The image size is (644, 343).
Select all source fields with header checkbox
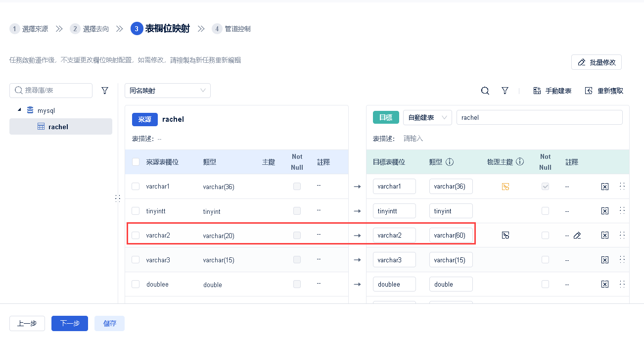[x=136, y=162]
